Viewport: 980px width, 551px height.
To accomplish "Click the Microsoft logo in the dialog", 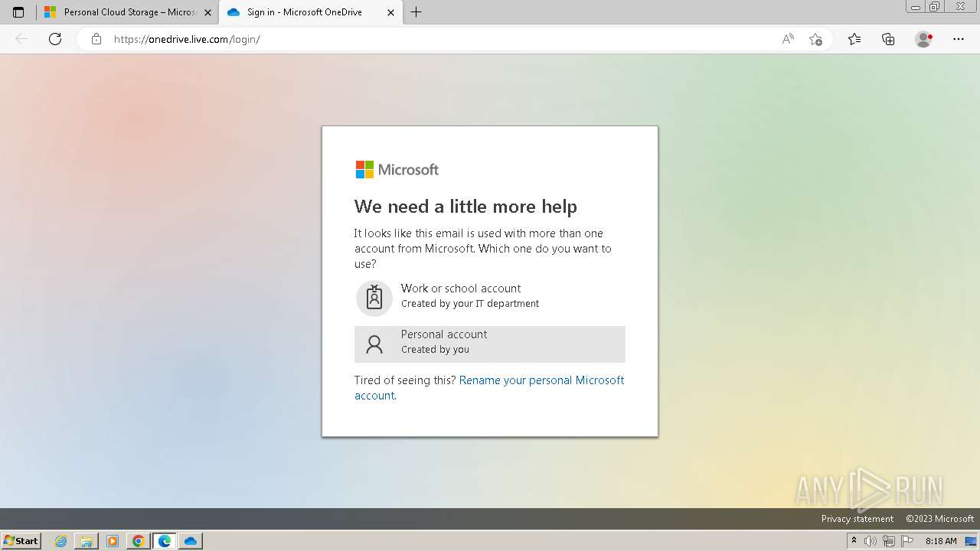I will point(397,169).
